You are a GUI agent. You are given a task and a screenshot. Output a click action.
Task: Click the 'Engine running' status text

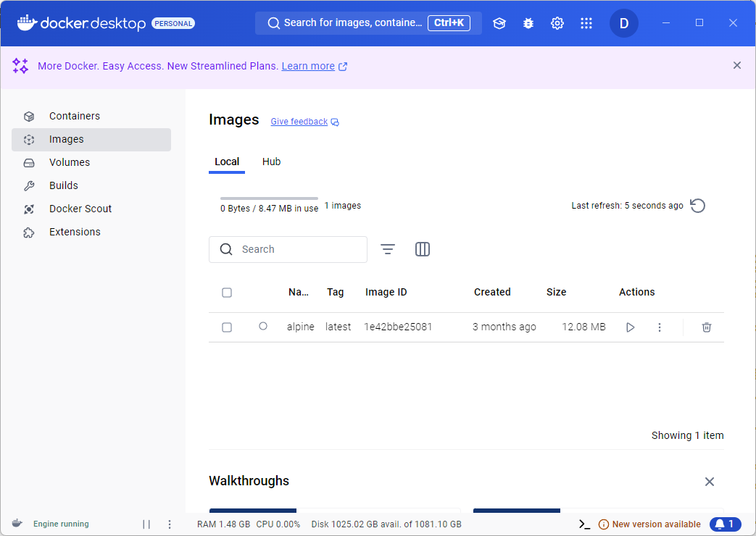pos(61,524)
